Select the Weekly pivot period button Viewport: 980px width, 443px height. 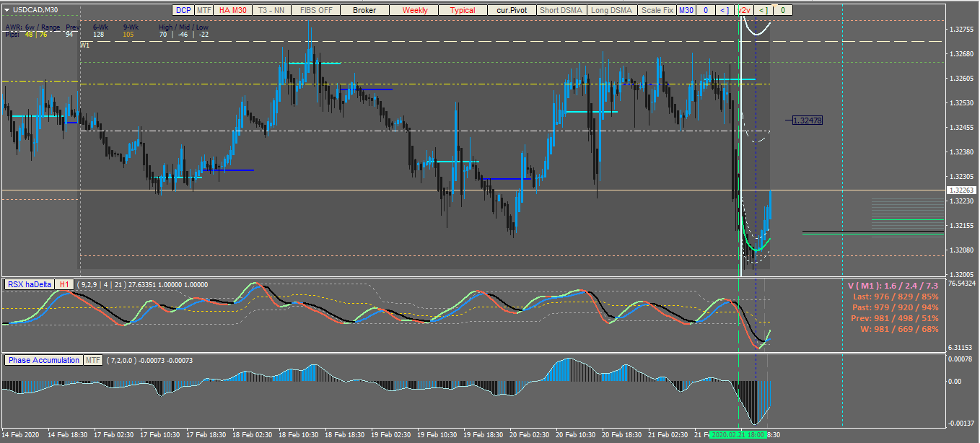(415, 10)
